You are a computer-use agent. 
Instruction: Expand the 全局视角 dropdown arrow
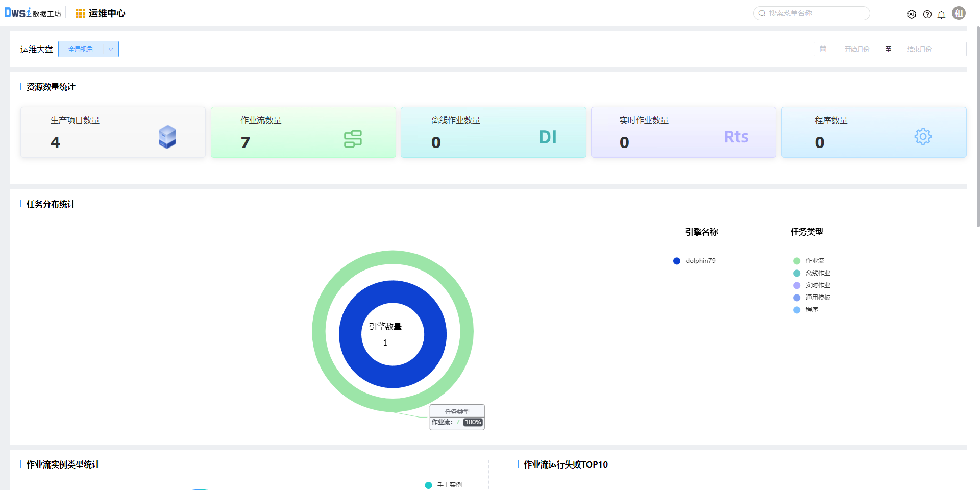click(x=111, y=49)
